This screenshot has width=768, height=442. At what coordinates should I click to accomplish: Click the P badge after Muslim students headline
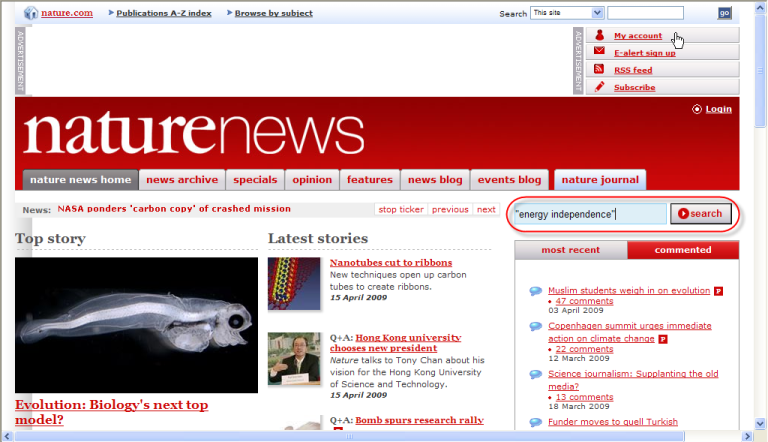pos(718,291)
